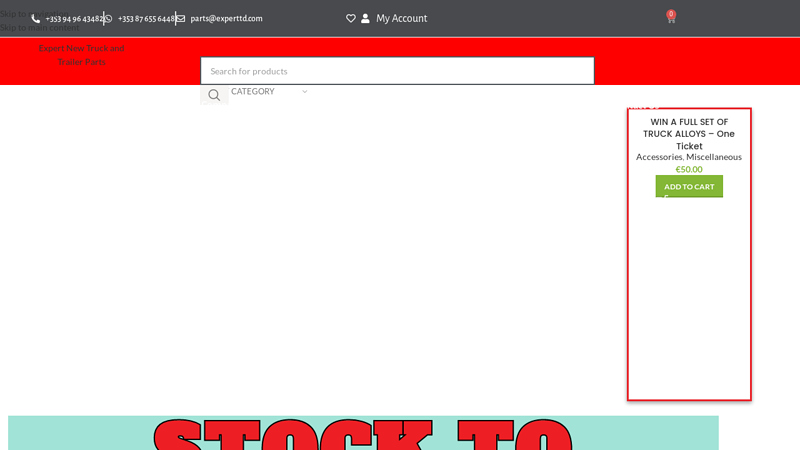
Task: Click the +353 87 655 6448 number link
Action: 146,19
